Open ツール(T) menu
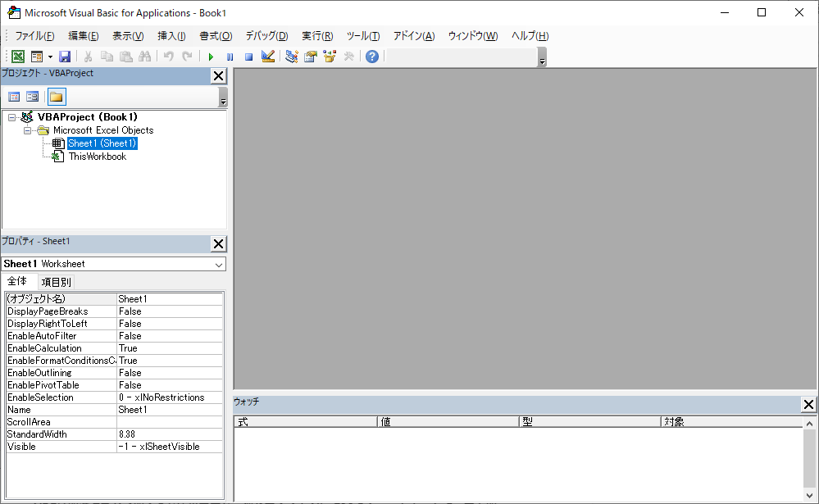 (x=363, y=36)
